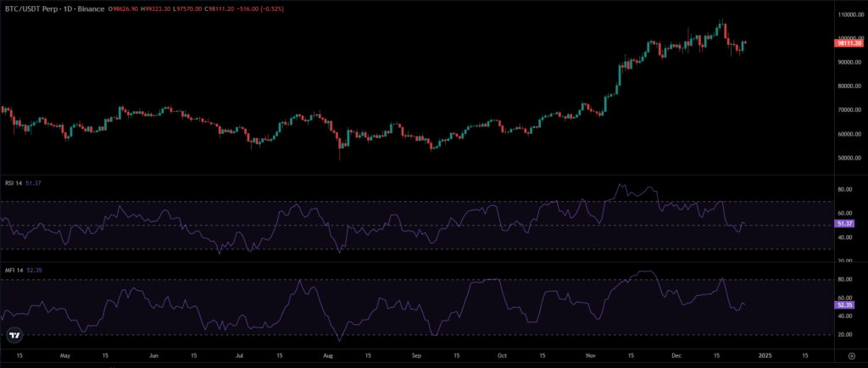
Task: Click the RSI 14 indicator label
Action: (14, 182)
